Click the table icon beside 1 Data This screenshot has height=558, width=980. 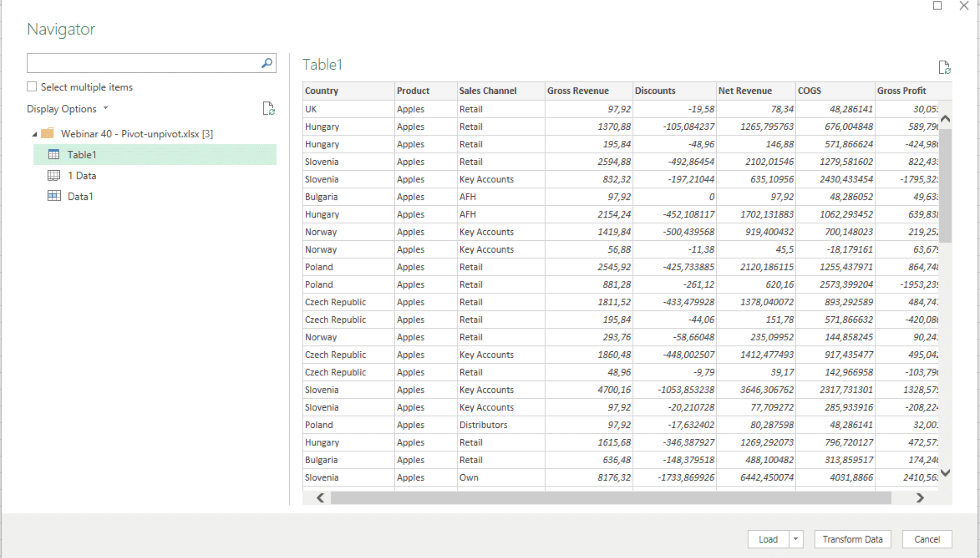[55, 175]
